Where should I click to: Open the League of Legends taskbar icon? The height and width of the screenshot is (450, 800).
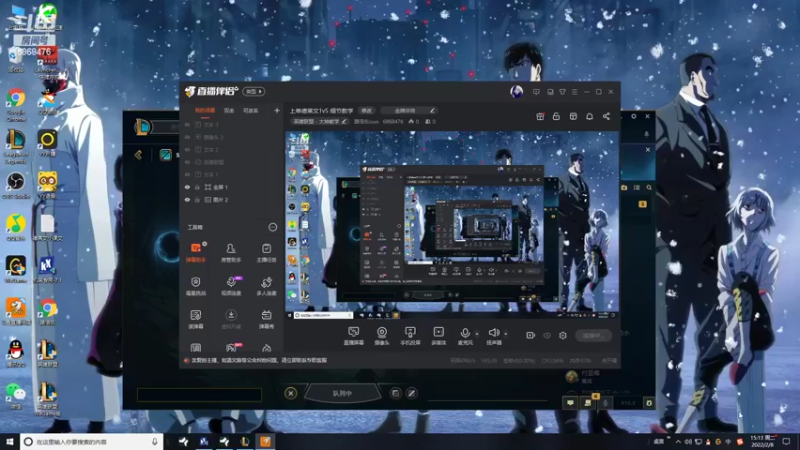tap(245, 441)
